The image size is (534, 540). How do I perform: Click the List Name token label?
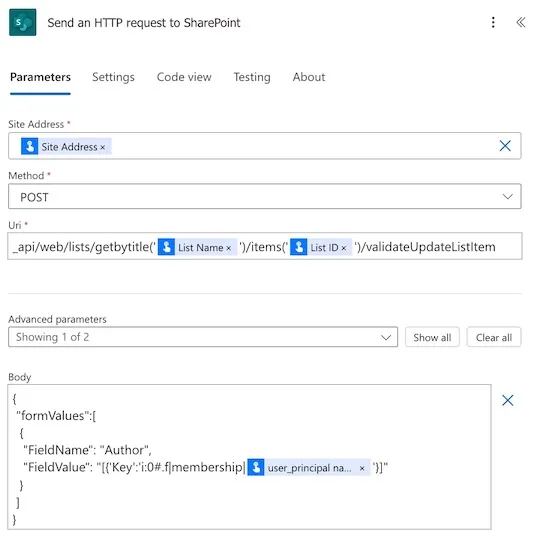point(200,248)
